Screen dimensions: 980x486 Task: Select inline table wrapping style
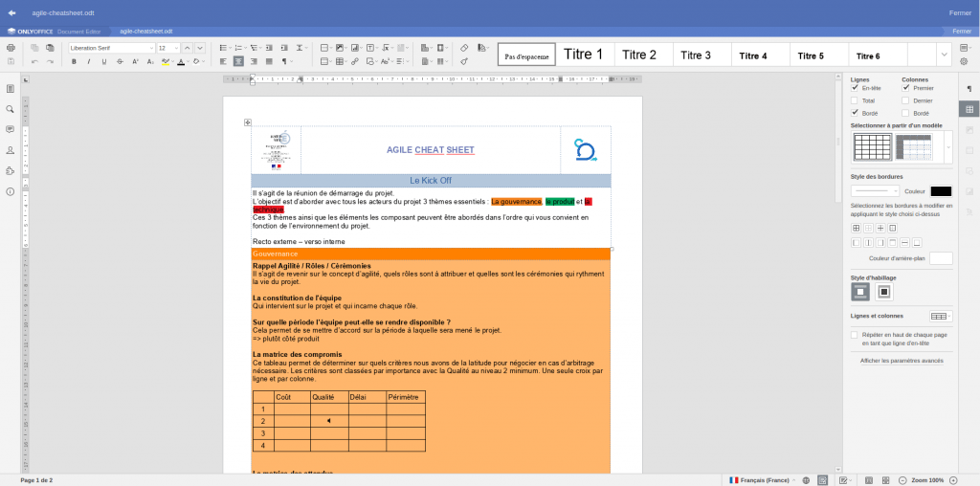click(860, 292)
